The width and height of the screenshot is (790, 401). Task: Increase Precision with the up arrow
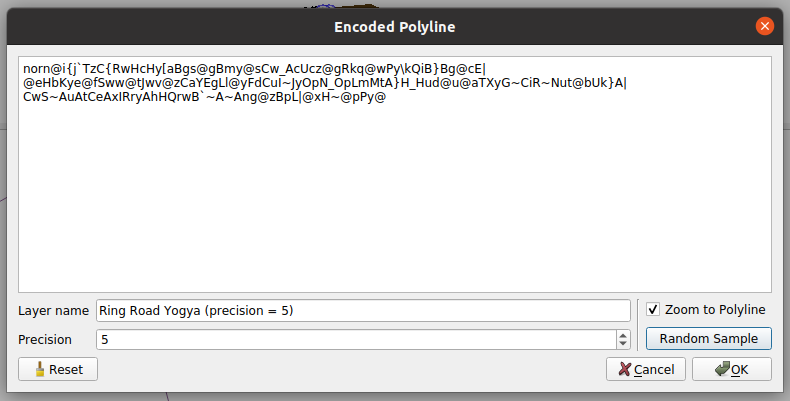click(623, 336)
